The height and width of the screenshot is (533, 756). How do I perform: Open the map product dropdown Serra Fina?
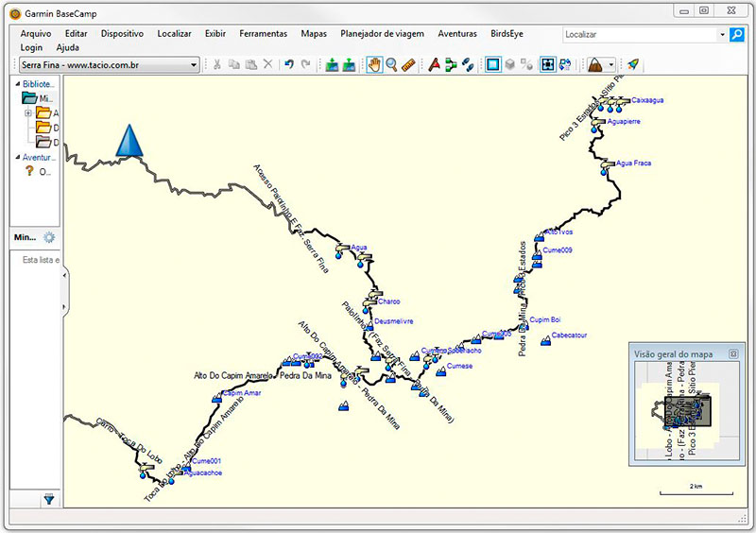point(110,64)
